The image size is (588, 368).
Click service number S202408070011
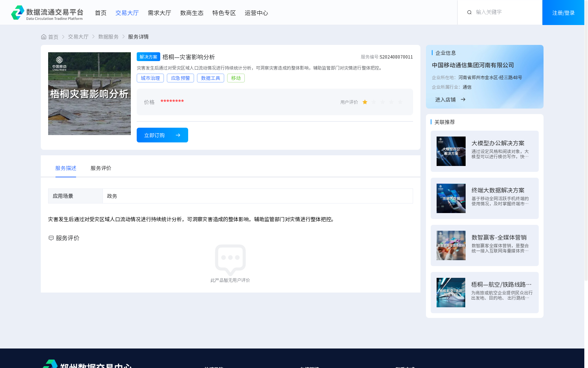396,57
